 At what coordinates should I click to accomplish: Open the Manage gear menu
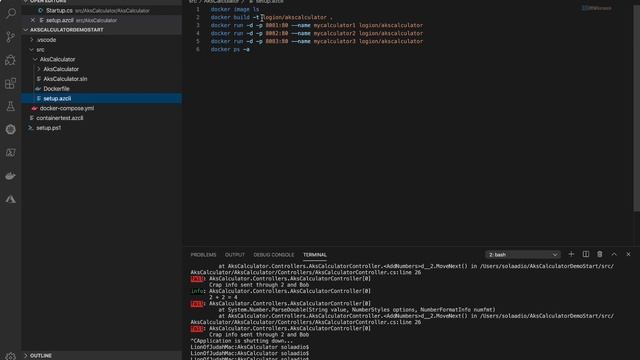coord(11,356)
